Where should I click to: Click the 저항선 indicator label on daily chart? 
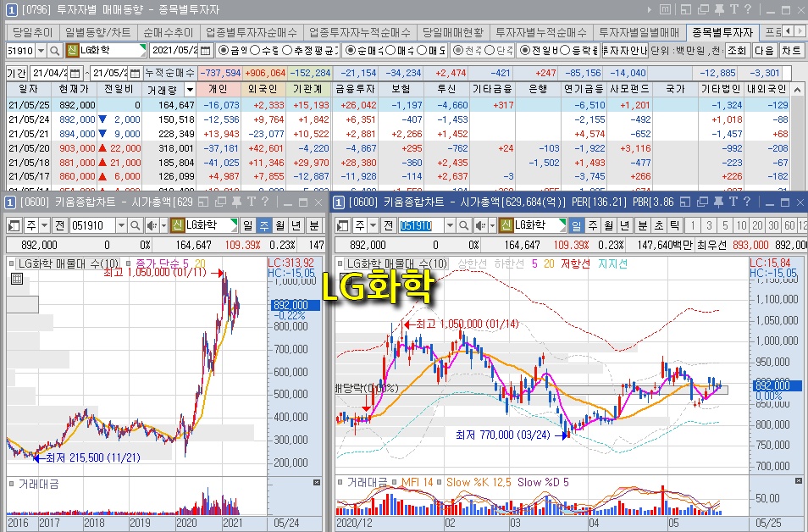[x=575, y=264]
